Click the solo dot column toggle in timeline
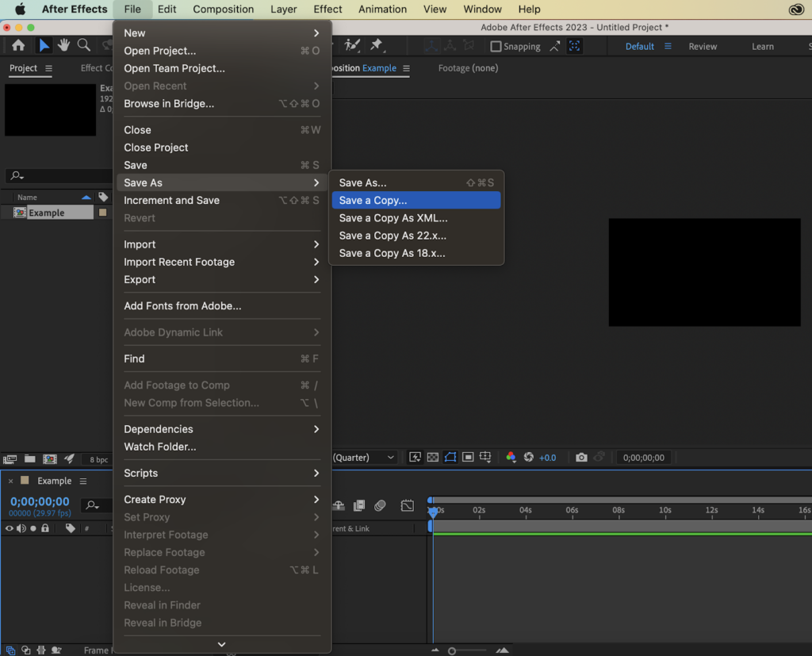This screenshot has width=812, height=656. (33, 528)
